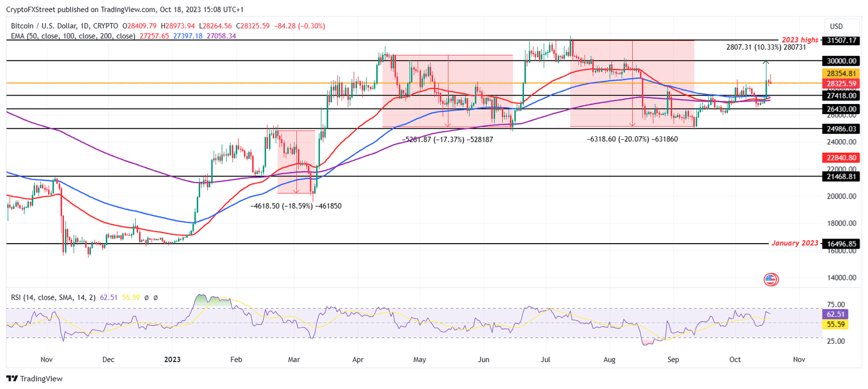Open the USD currency selector on the price axis

837,25
